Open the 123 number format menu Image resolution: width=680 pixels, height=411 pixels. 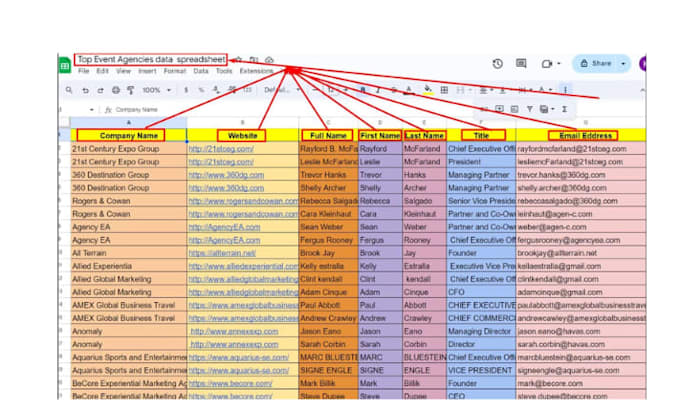[x=247, y=90]
